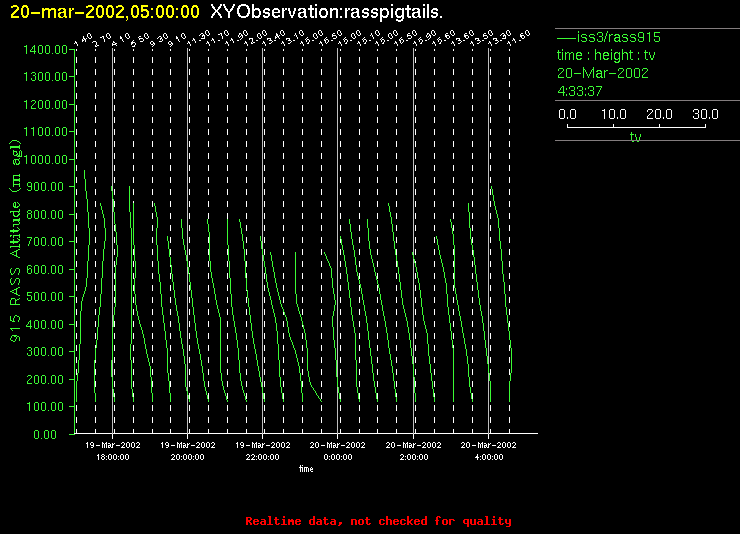The image size is (740, 534).
Task: Click the 1400.00 altitude tick label
Action: pos(48,49)
